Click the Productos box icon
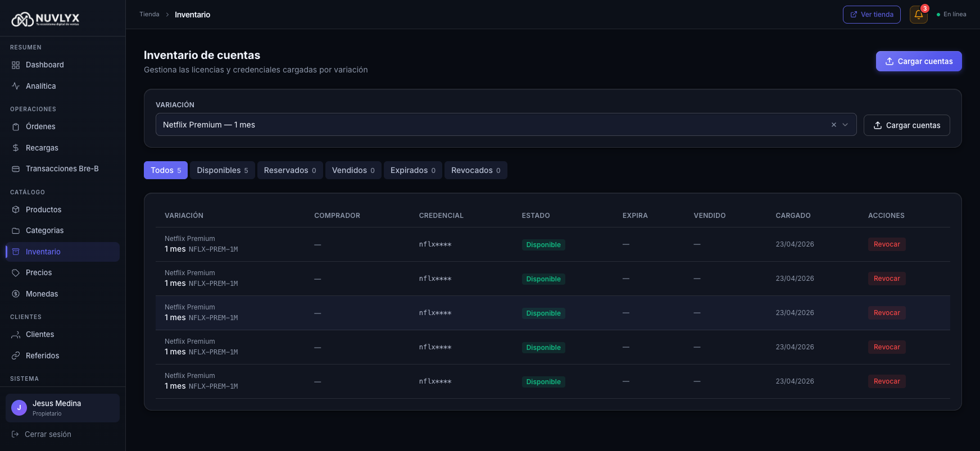The width and height of the screenshot is (980, 451). coord(16,209)
